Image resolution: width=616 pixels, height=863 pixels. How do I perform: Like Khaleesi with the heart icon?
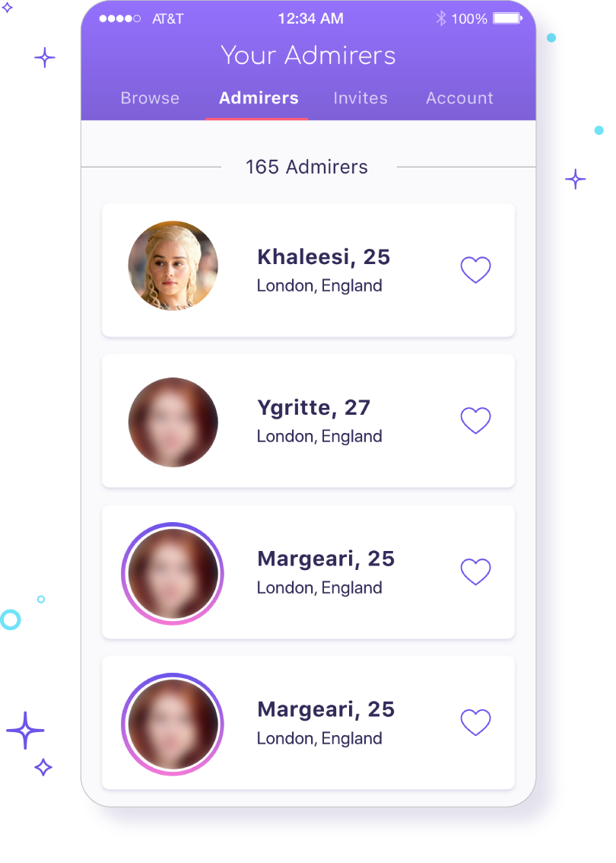475,269
